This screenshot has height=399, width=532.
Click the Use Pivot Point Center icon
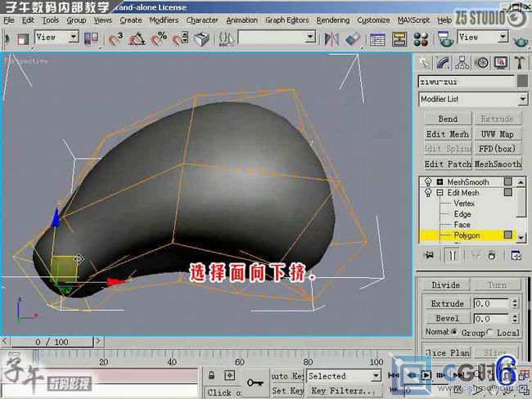tap(91, 38)
